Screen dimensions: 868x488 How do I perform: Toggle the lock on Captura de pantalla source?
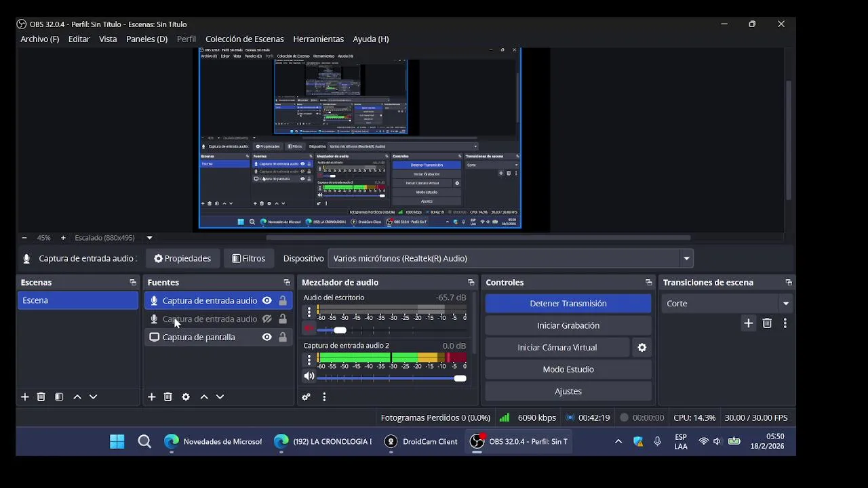(283, 338)
